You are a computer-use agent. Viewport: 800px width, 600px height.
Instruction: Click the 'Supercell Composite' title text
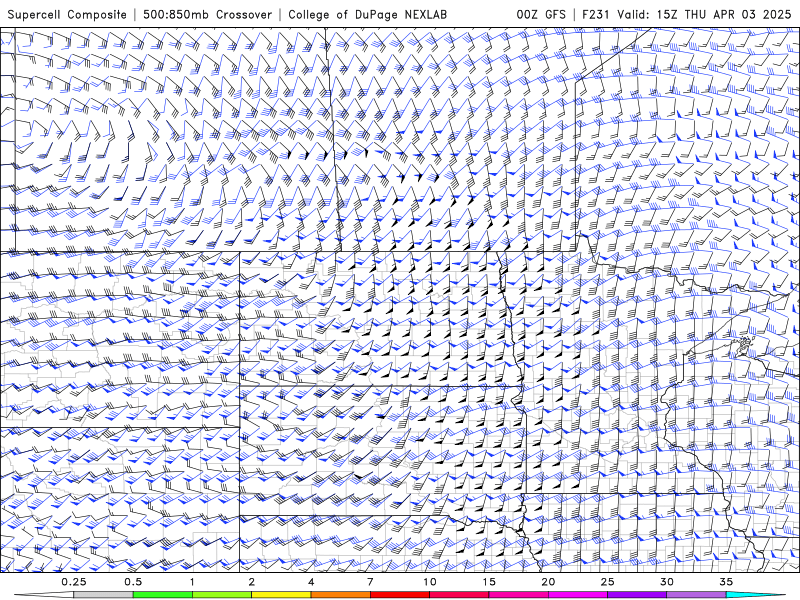(x=67, y=14)
